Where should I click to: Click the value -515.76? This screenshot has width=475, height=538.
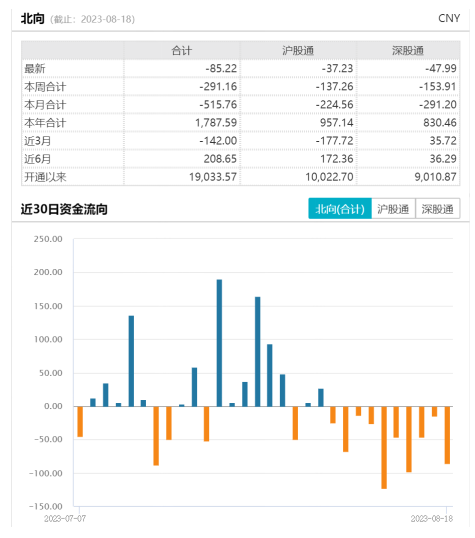pyautogui.click(x=218, y=104)
